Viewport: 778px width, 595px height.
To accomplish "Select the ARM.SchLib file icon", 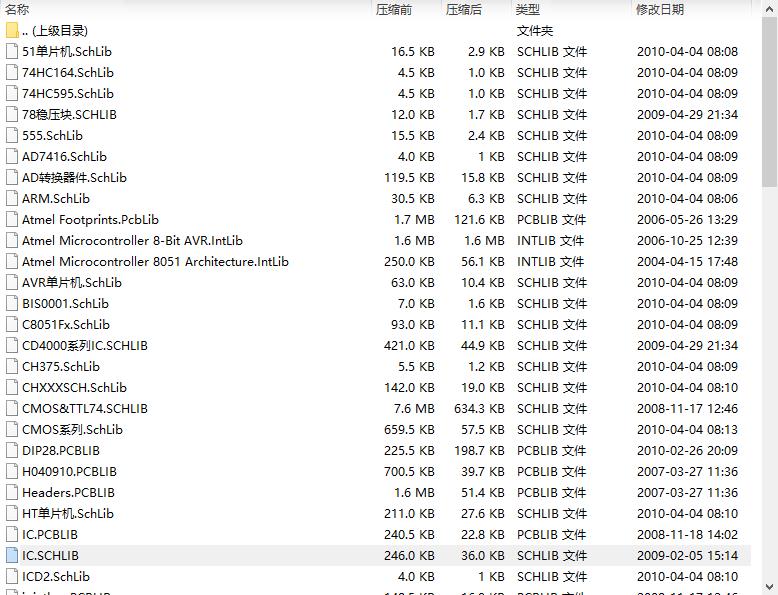I will point(12,198).
